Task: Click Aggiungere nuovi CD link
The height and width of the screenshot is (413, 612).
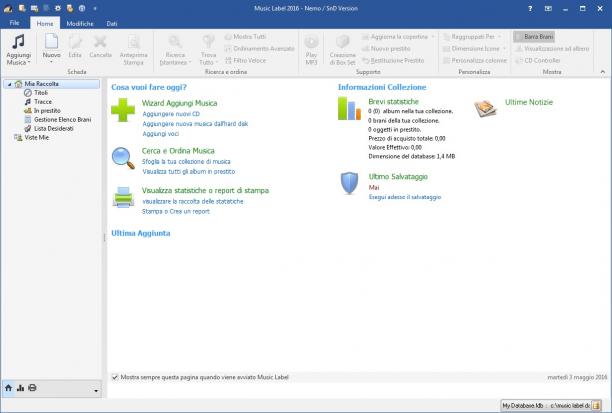Action: point(171,114)
